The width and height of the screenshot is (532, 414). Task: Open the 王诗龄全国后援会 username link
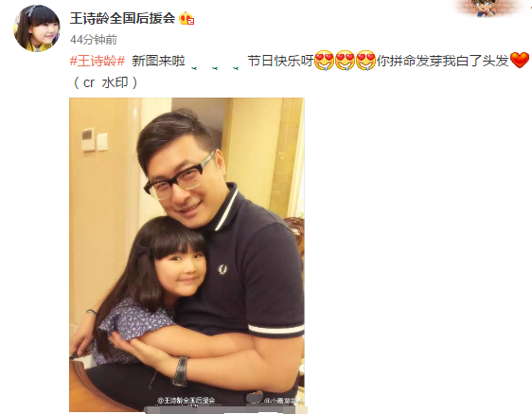[122, 18]
